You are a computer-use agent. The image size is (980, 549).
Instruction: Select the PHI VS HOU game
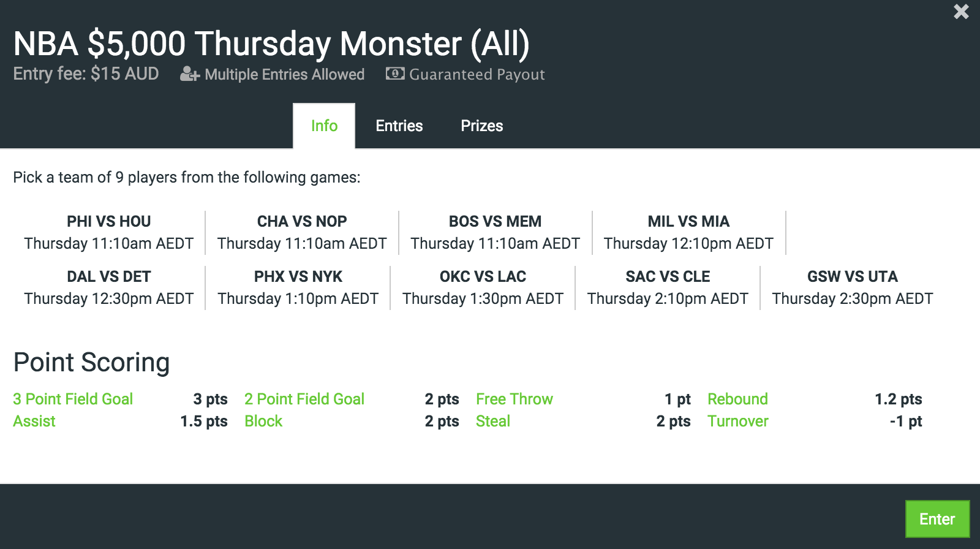click(109, 232)
